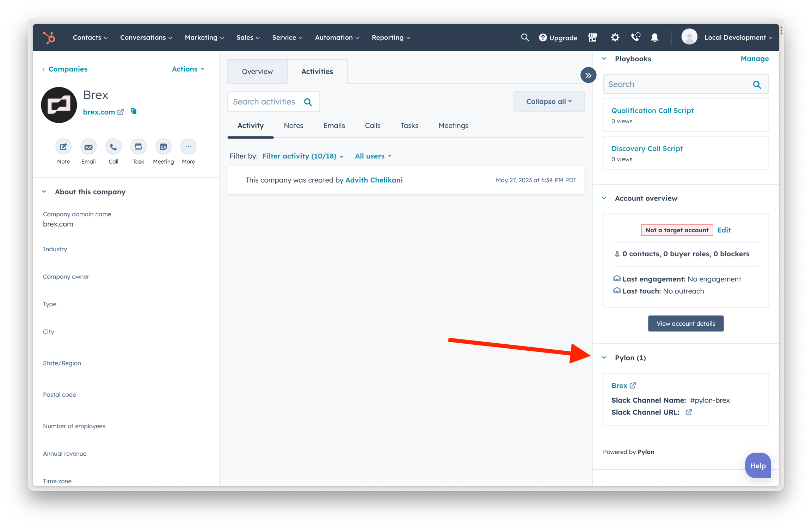Viewport: 812px width, 528px height.
Task: Open the notifications bell
Action: click(654, 37)
